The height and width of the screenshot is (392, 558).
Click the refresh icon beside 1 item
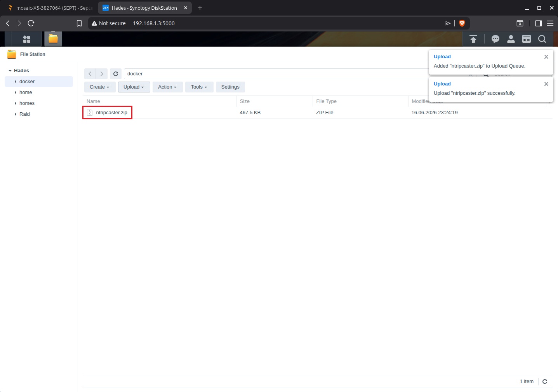[545, 382]
